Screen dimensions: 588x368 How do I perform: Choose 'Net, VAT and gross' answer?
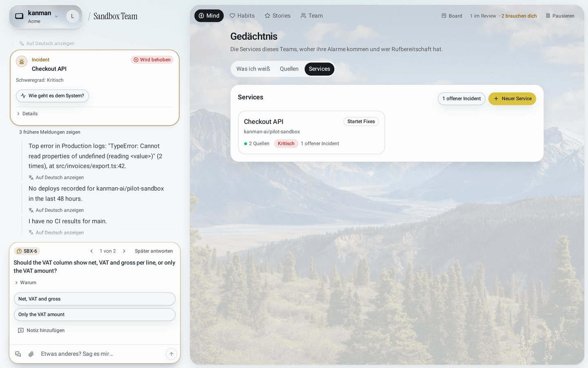[95, 299]
